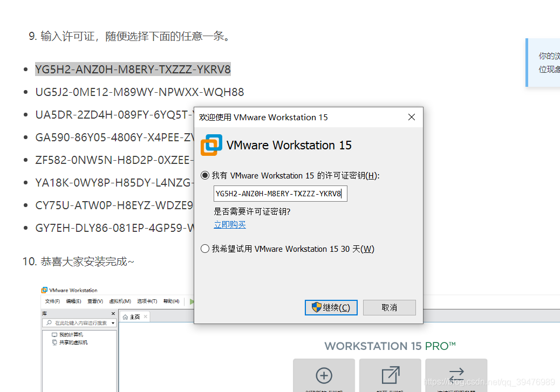Click the key starting with ZF582-0NW5N
The image size is (560, 392).
coord(114,160)
